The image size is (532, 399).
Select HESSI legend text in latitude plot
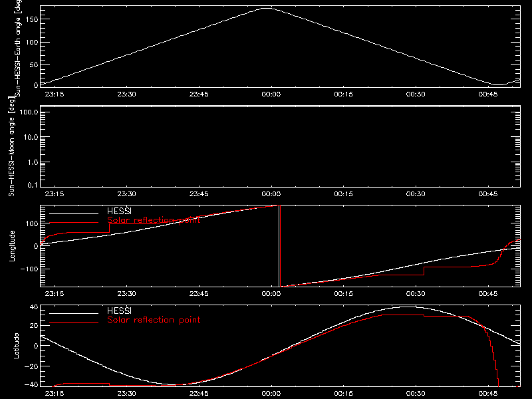coord(119,311)
